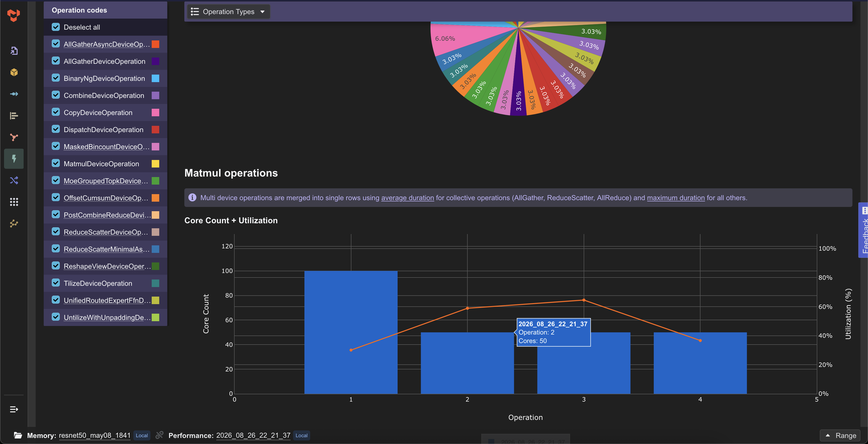This screenshot has width=868, height=444.
Task: Click the operation 1 bar in chart
Action: 351,332
